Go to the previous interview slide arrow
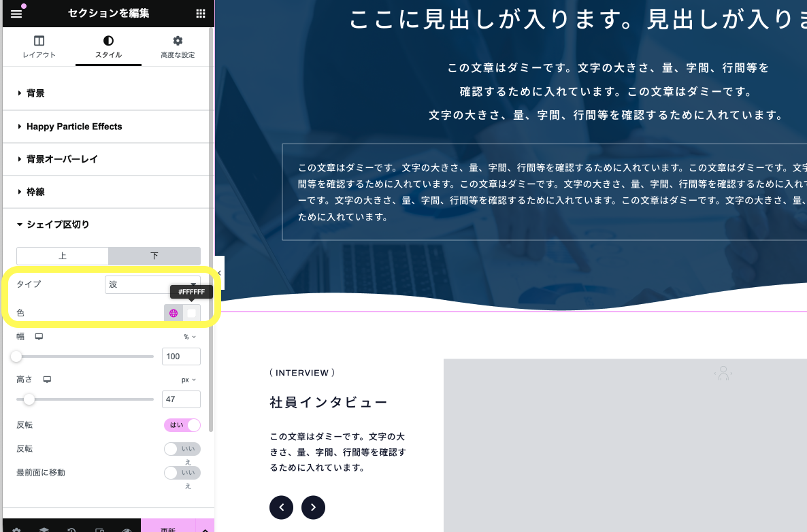 click(282, 507)
